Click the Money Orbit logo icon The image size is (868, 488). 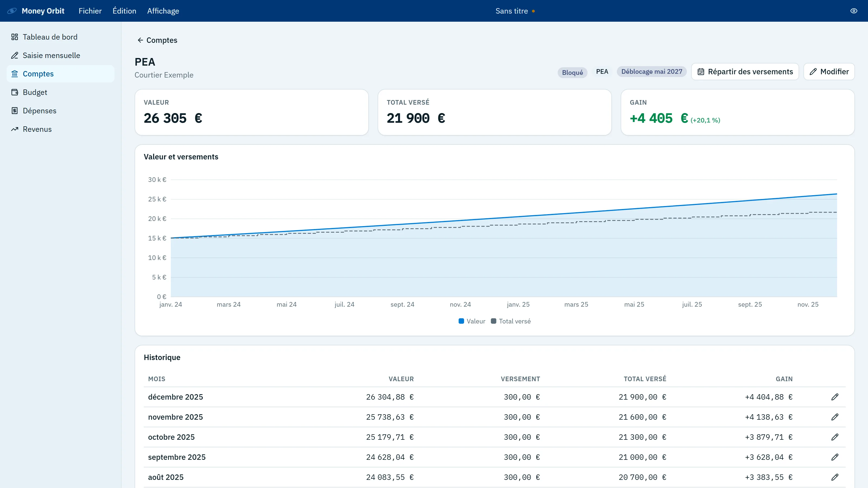pos(12,11)
